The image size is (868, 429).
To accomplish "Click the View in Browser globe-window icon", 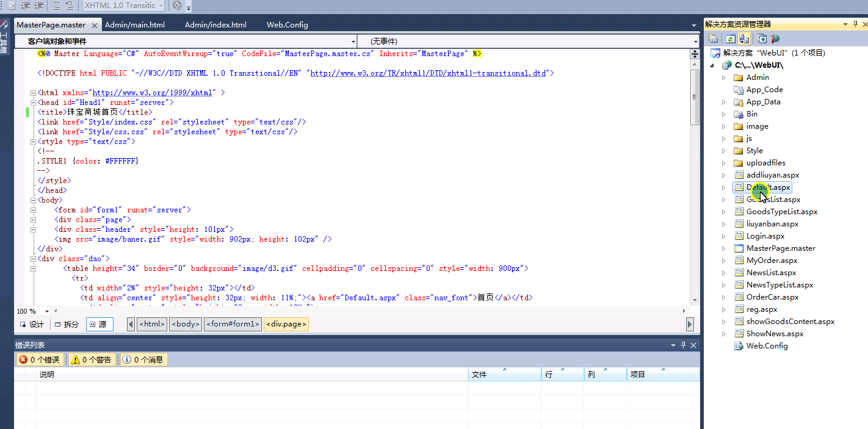I will point(762,38).
